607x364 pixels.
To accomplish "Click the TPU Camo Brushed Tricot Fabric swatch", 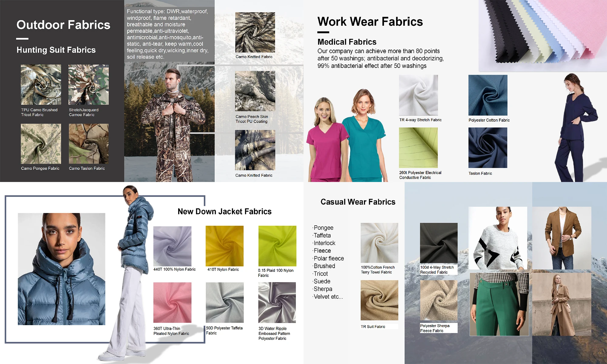I will click(41, 85).
